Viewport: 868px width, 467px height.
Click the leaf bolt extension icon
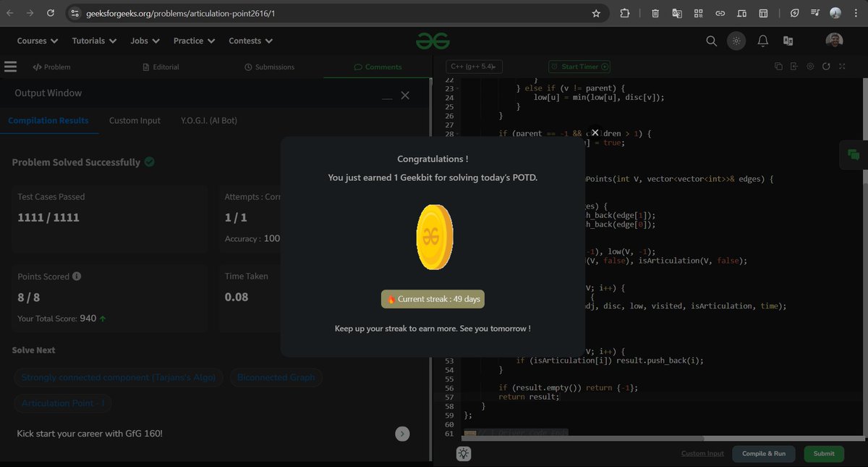[x=794, y=13]
